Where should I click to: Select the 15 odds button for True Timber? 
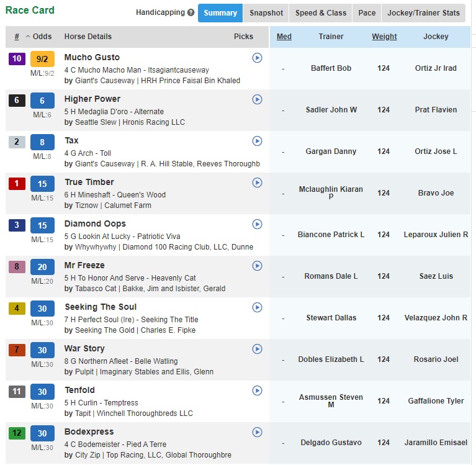(x=42, y=184)
